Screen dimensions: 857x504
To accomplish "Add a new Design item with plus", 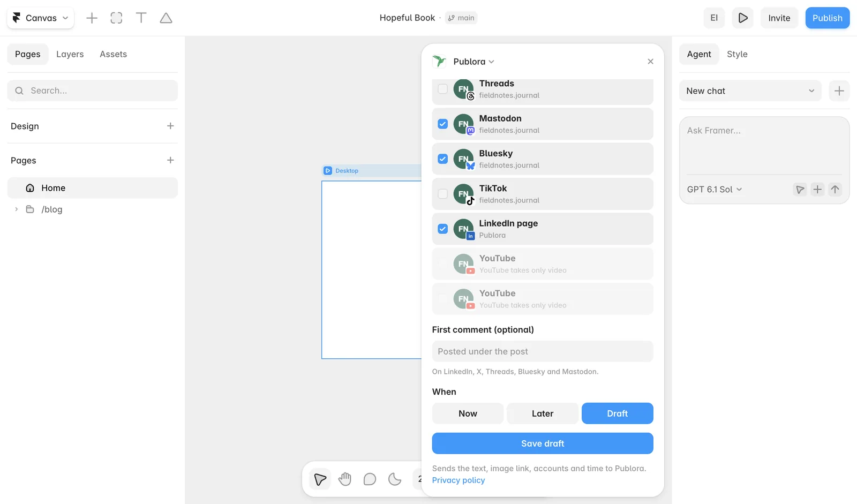I will pyautogui.click(x=170, y=126).
